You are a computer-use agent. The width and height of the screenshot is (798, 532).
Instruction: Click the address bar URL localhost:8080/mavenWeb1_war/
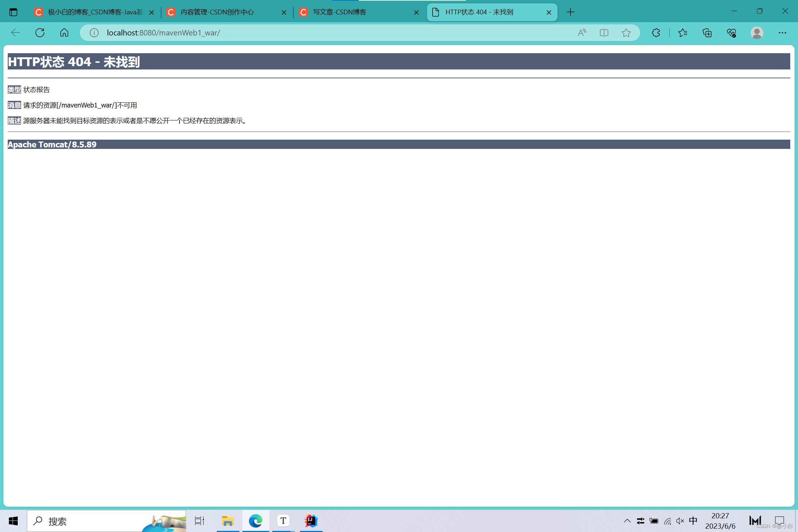163,33
